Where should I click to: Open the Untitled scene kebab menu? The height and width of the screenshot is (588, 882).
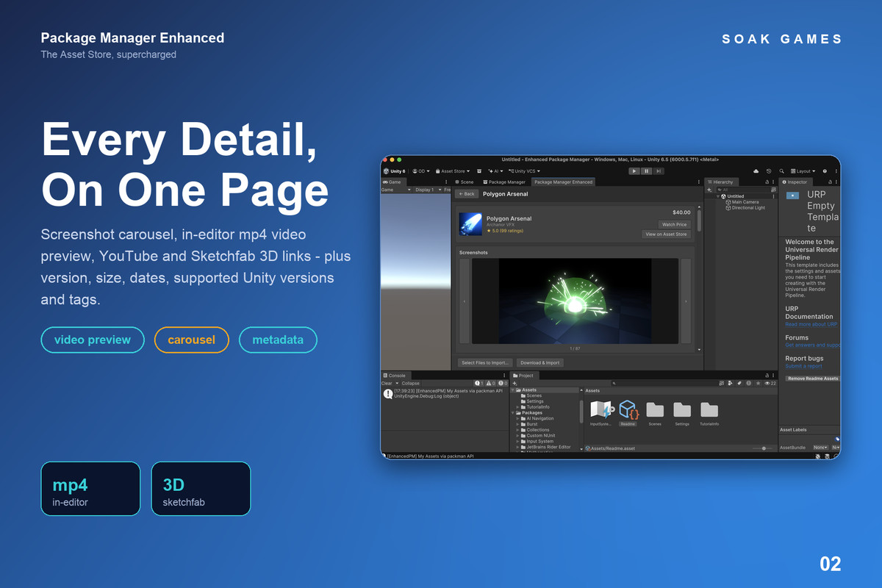(x=773, y=196)
